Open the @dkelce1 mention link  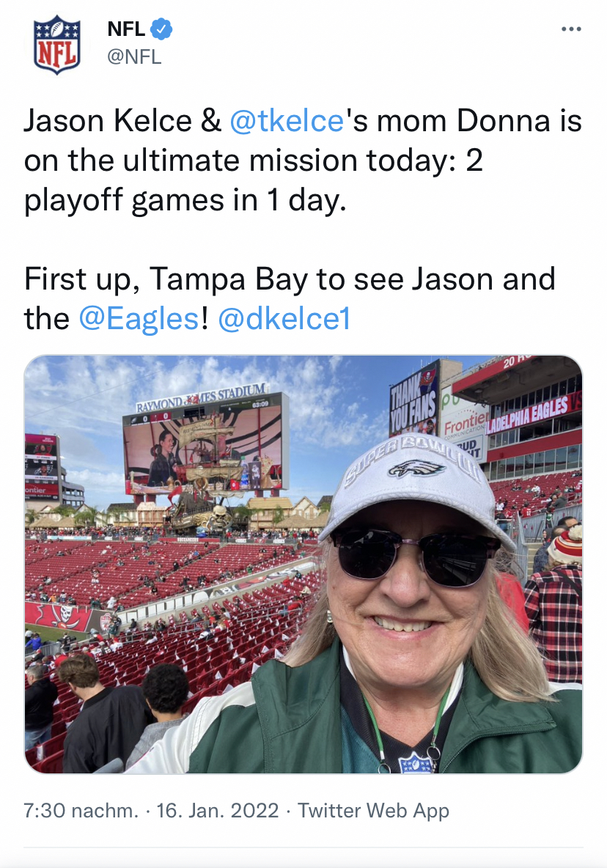pyautogui.click(x=284, y=319)
